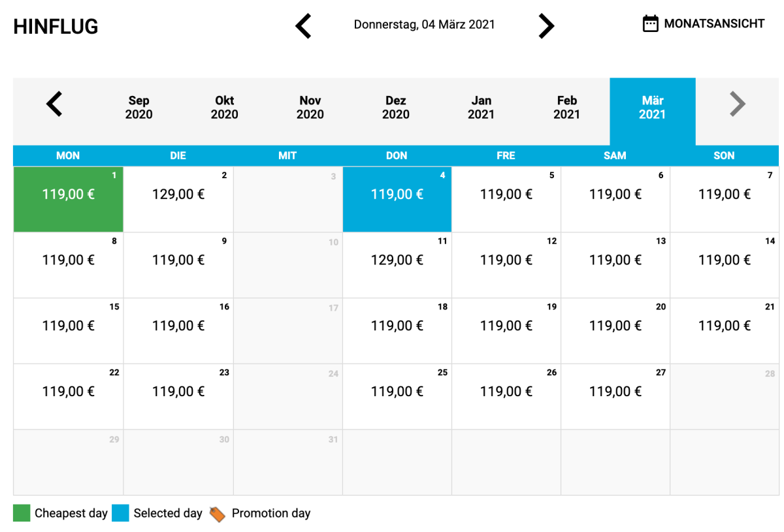Select March 27 flight date
The image size is (784, 532).
coord(615,396)
